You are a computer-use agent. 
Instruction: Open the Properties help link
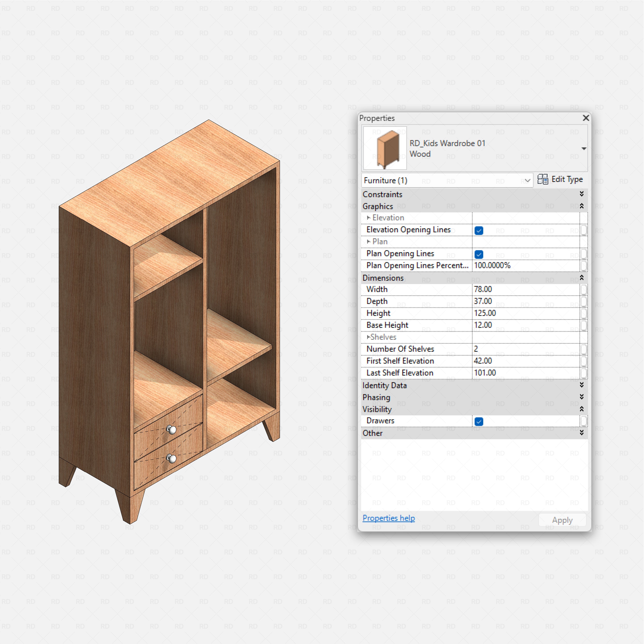(x=388, y=518)
